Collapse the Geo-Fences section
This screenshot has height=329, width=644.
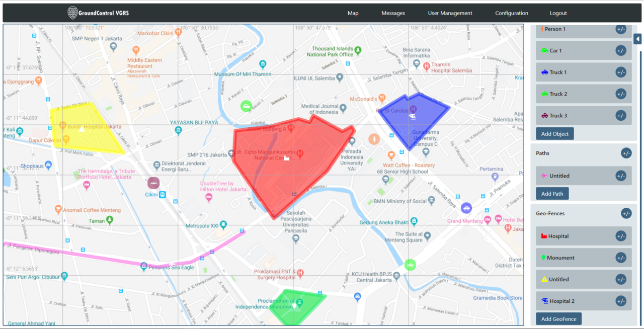[x=626, y=213]
